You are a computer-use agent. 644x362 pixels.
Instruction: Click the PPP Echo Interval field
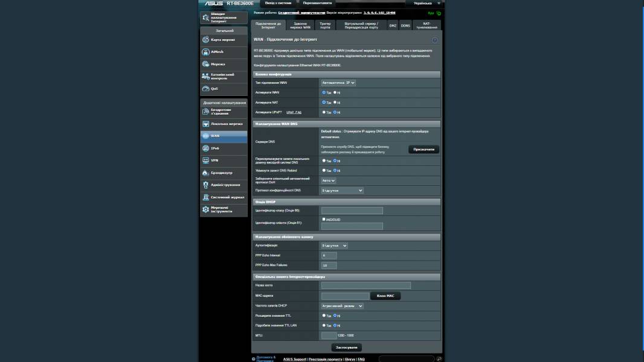tap(329, 255)
